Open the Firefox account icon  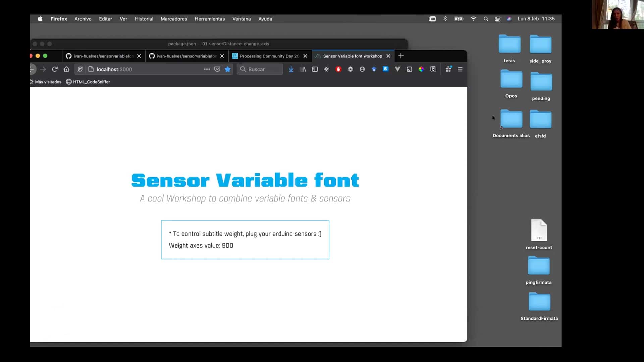(x=362, y=69)
